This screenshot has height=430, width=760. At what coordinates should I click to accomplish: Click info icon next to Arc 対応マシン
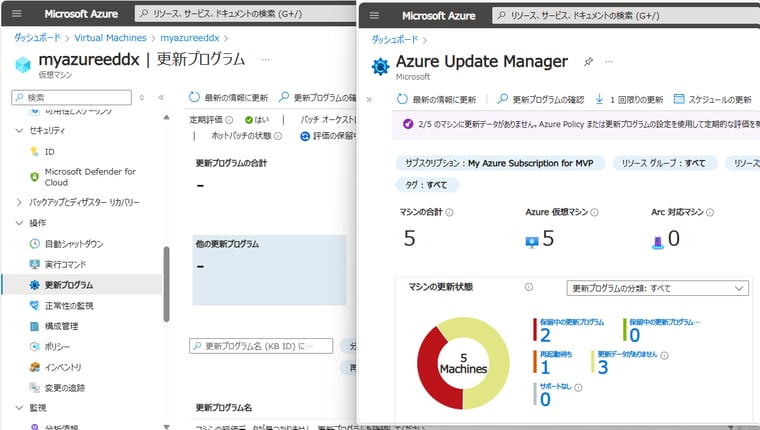pyautogui.click(x=710, y=212)
